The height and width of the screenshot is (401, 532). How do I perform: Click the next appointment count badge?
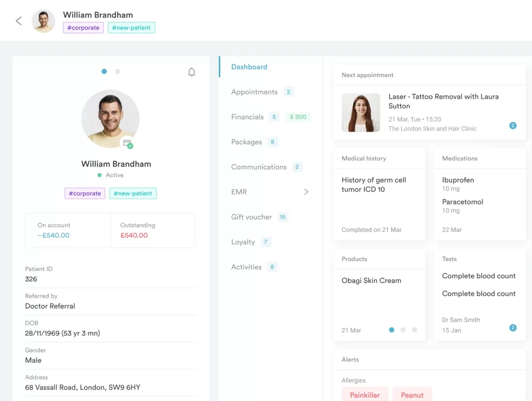click(x=513, y=125)
